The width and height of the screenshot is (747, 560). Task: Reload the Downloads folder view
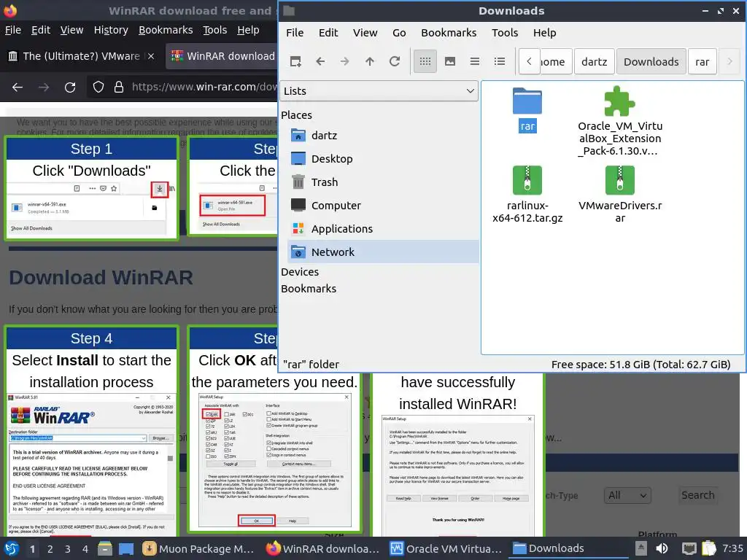click(x=395, y=61)
